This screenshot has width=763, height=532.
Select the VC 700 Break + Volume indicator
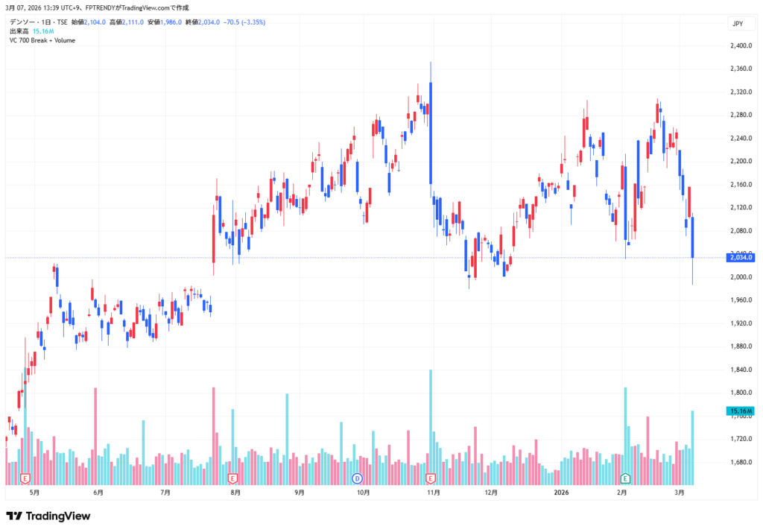click(x=43, y=40)
